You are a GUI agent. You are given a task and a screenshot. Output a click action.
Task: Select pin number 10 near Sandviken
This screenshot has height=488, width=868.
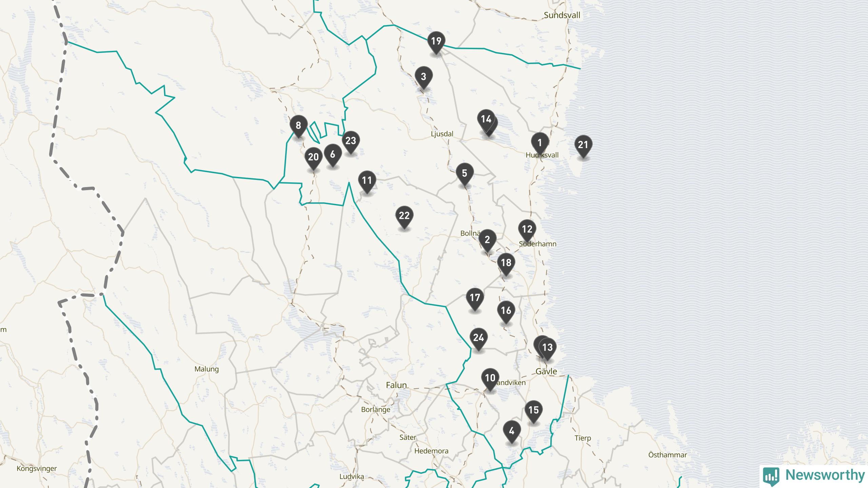tap(490, 380)
